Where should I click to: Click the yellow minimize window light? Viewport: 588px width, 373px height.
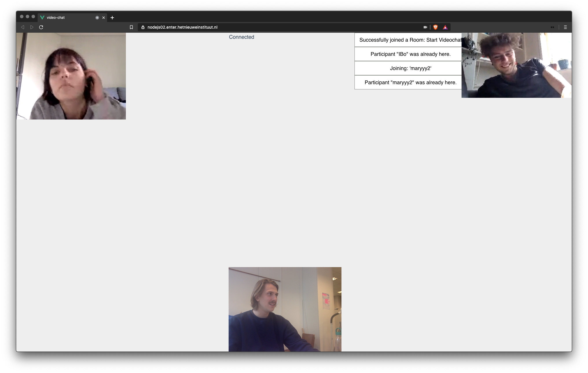(27, 16)
